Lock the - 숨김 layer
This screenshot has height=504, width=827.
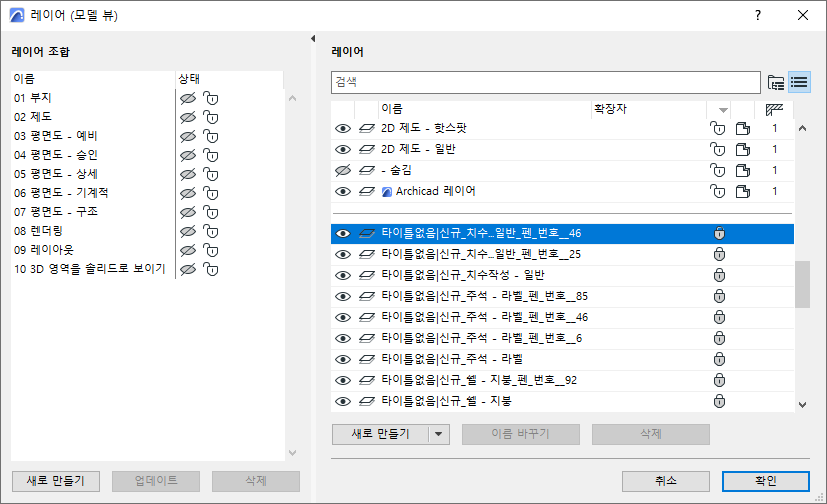(717, 170)
